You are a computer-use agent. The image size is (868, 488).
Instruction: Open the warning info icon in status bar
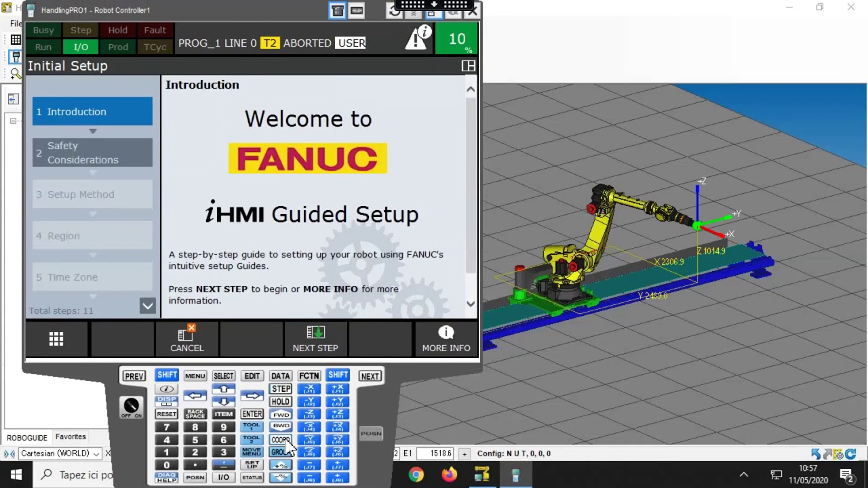point(418,38)
